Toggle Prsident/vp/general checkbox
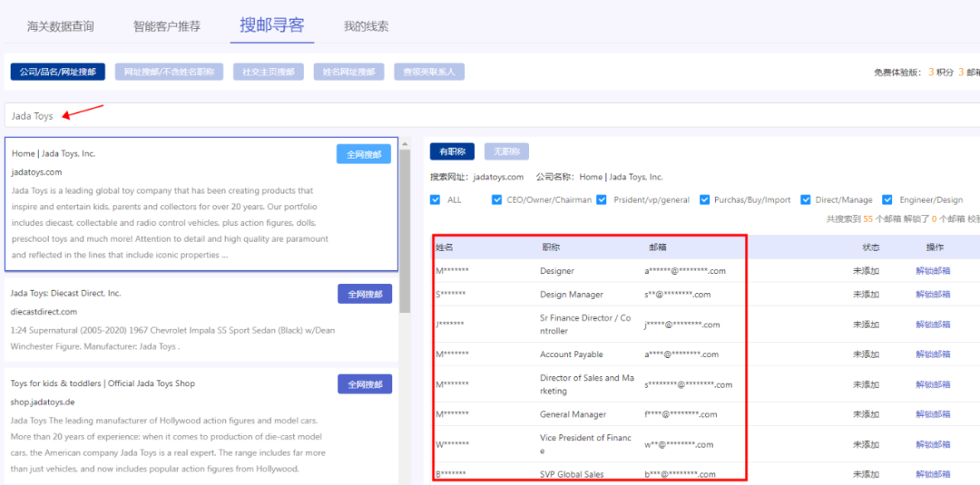 [x=602, y=199]
